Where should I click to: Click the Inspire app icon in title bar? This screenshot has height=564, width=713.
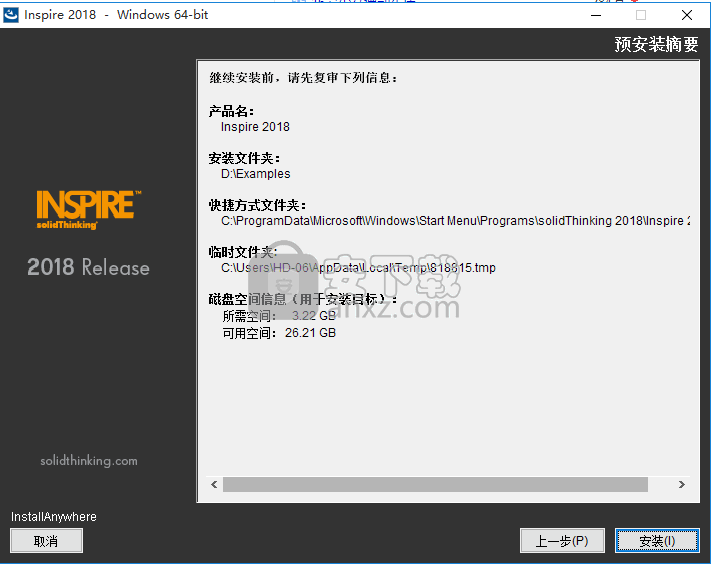coord(11,15)
